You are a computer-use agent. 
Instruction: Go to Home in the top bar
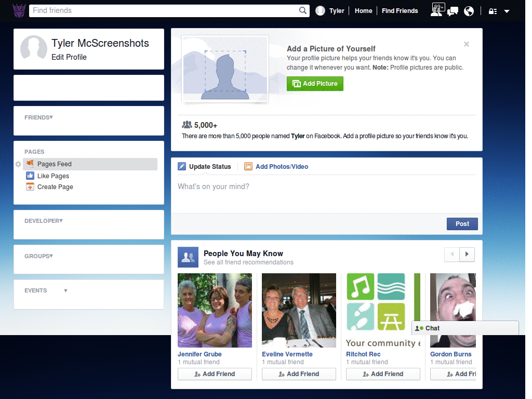363,11
